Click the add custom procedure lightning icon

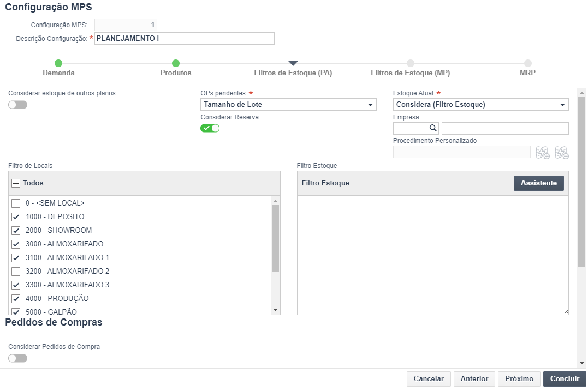[543, 153]
